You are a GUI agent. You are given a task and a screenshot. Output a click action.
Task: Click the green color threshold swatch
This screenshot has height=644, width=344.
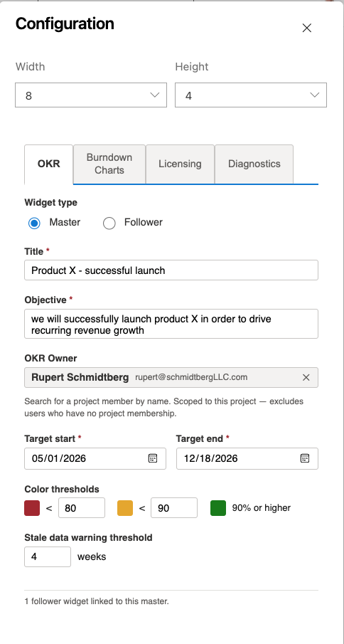pyautogui.click(x=218, y=508)
